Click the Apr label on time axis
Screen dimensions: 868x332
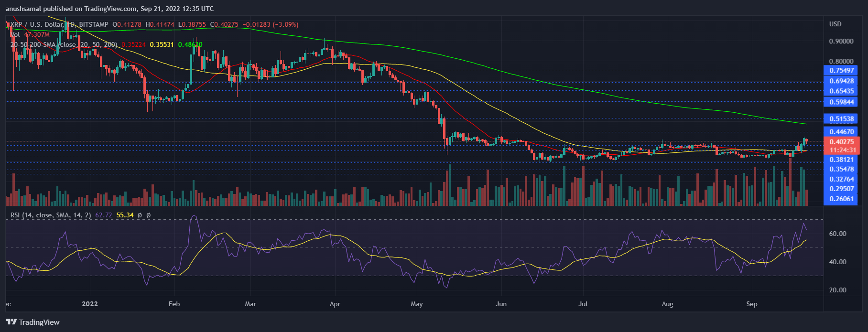click(x=335, y=304)
